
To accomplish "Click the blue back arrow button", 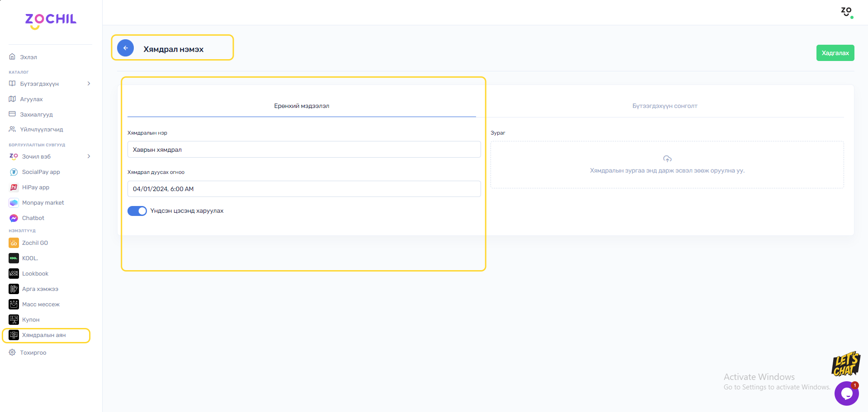I will click(125, 48).
